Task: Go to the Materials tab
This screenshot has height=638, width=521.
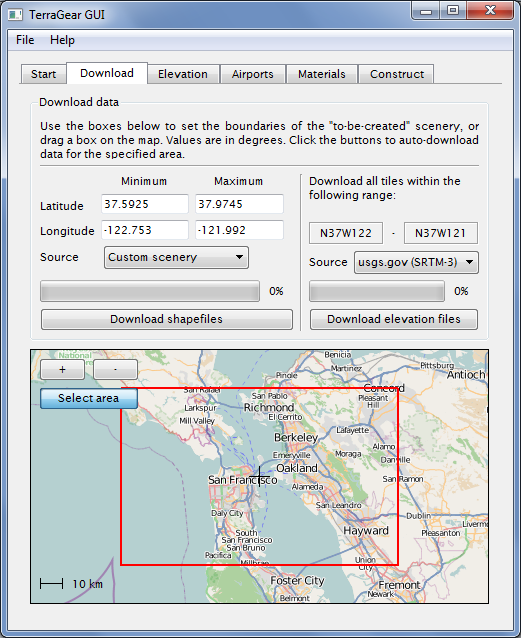Action: (x=322, y=74)
